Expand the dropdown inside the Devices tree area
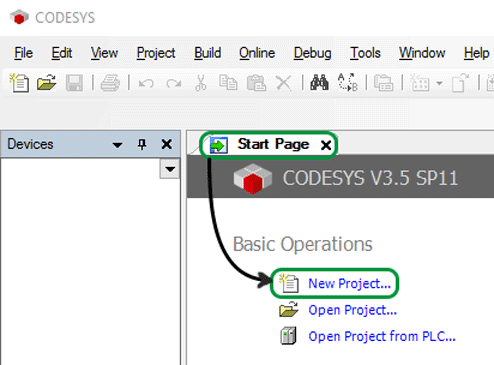This screenshot has width=494, height=365. 170,169
